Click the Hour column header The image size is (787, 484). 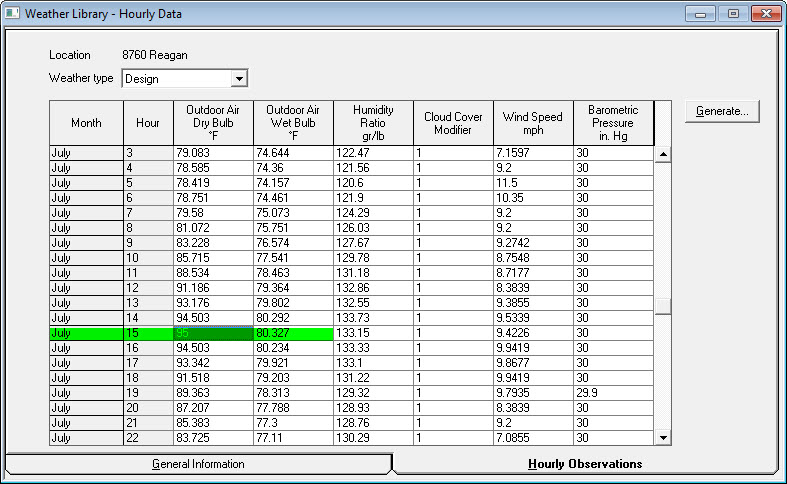click(148, 123)
